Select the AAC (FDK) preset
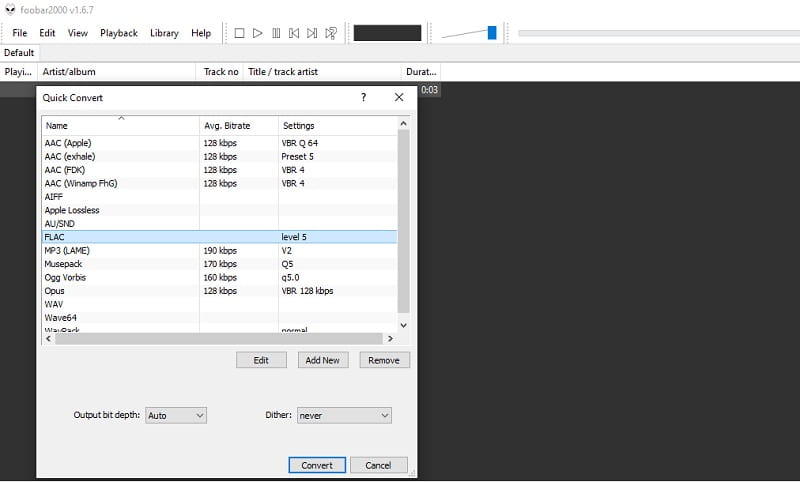800x482 pixels. point(219,170)
